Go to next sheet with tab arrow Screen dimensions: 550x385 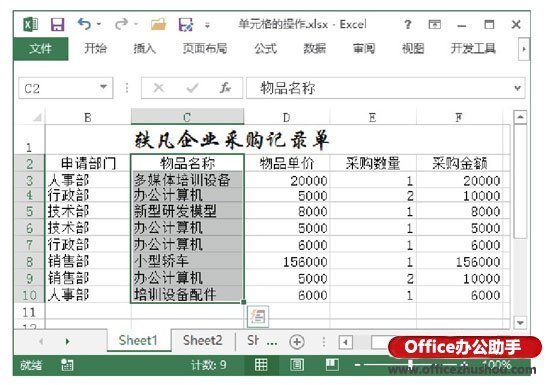tap(67, 341)
